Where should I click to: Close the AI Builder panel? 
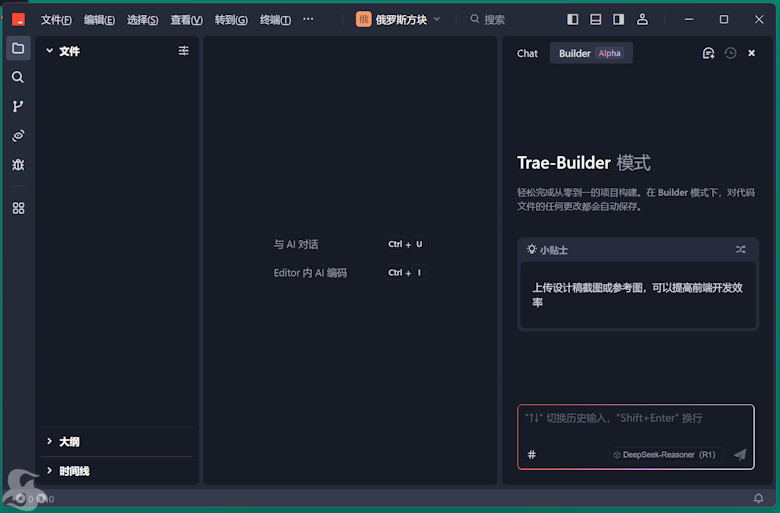coord(752,53)
